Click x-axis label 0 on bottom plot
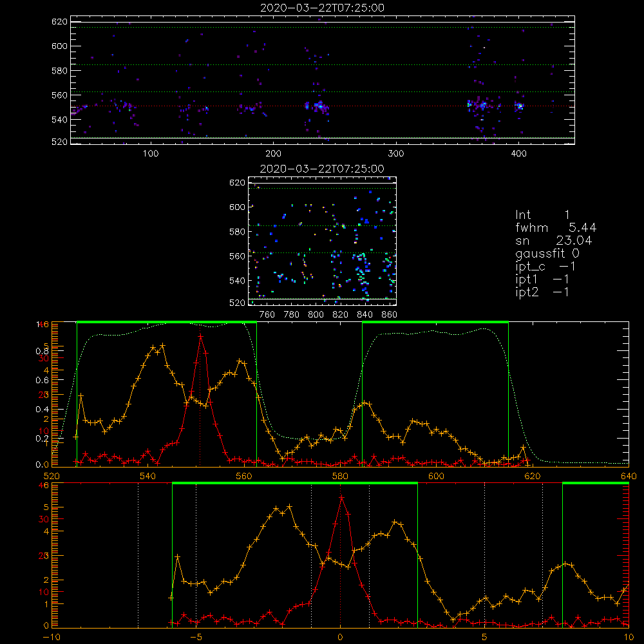This screenshot has width=644, height=644. coord(340,637)
